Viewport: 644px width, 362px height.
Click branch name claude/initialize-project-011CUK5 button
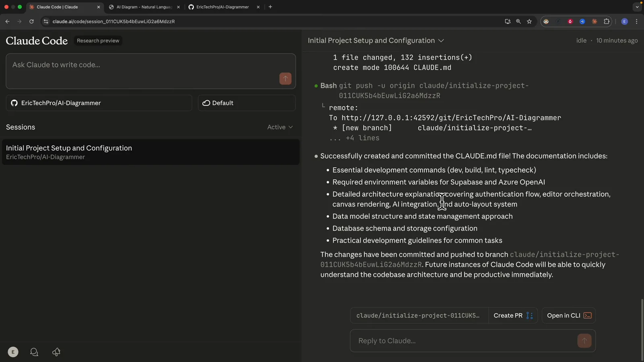[419, 316]
